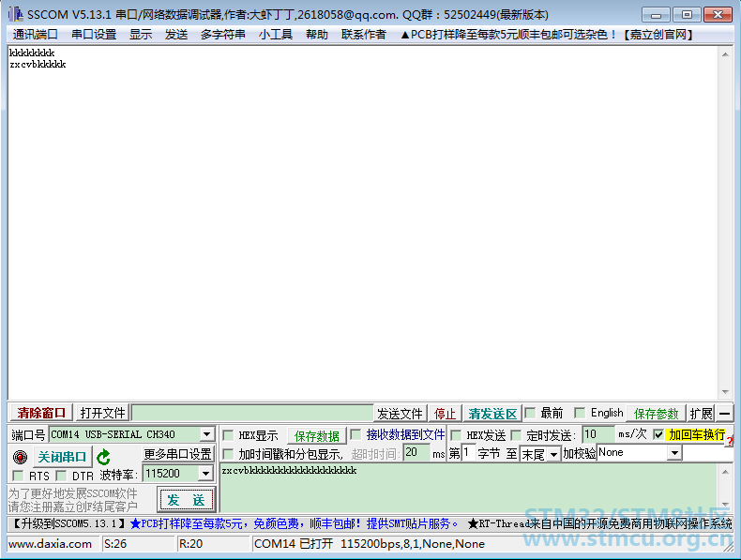Click the receive area scrollbar down arrow
Viewport: 741px width, 560px height.
[725, 392]
